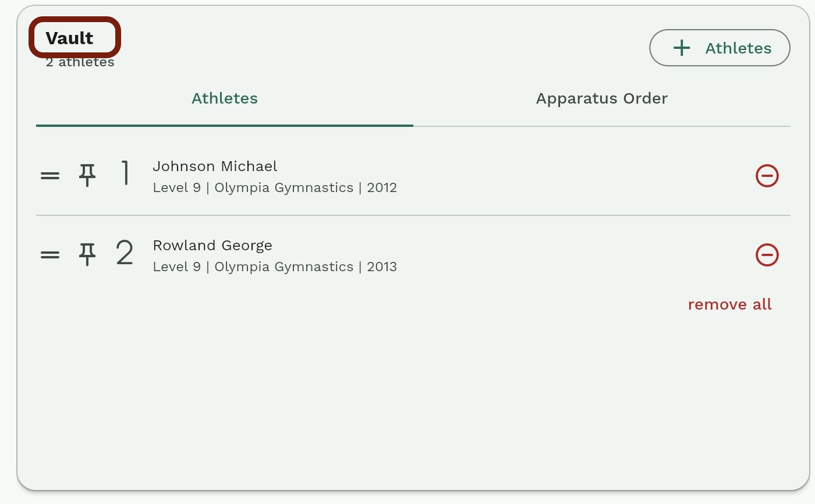Click order number 2 of second athlete
The width and height of the screenshot is (815, 504).
(x=125, y=253)
